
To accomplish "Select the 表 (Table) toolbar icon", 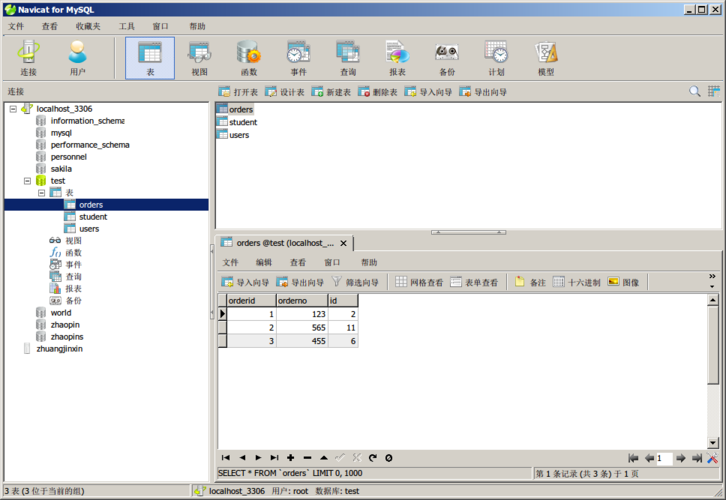I will click(x=150, y=58).
